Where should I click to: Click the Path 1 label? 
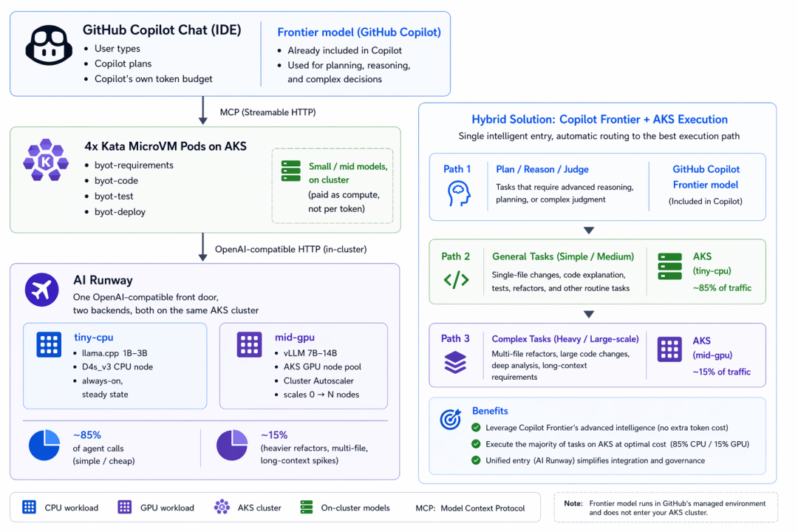(x=457, y=169)
